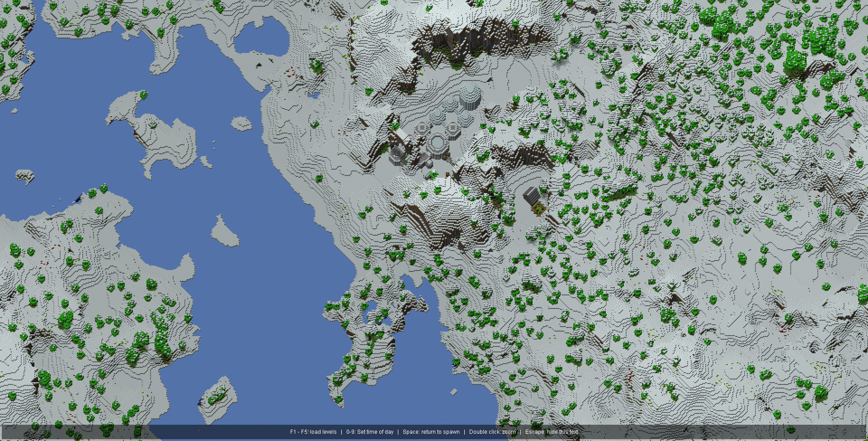Click the "Double click: zoom" hint text

(x=492, y=432)
